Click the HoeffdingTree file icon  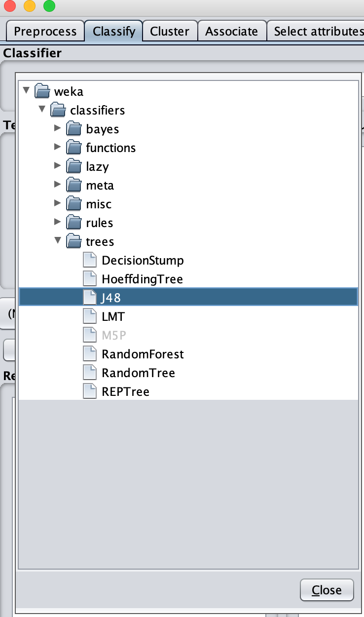pos(90,279)
